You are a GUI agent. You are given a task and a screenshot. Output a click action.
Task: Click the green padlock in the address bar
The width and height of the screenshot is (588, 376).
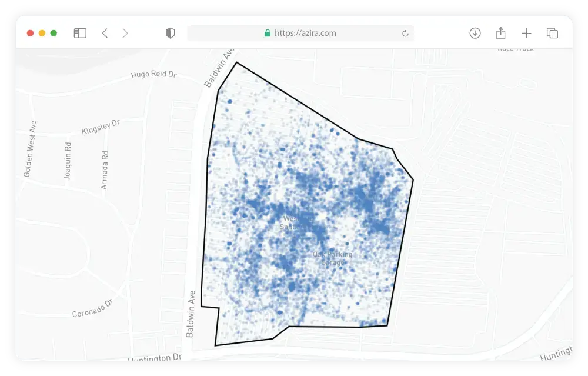point(268,34)
